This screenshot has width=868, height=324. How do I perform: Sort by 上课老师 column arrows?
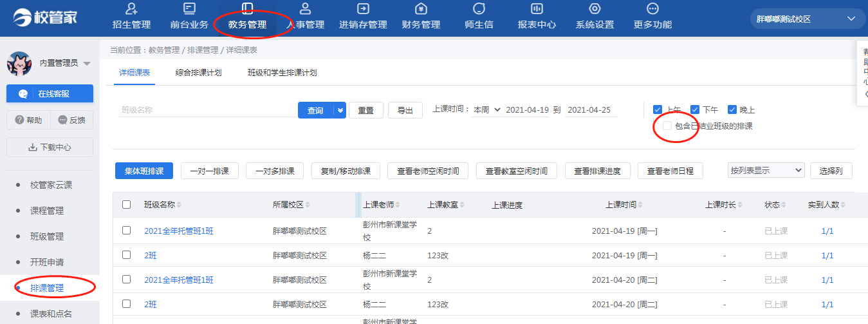pyautogui.click(x=398, y=205)
